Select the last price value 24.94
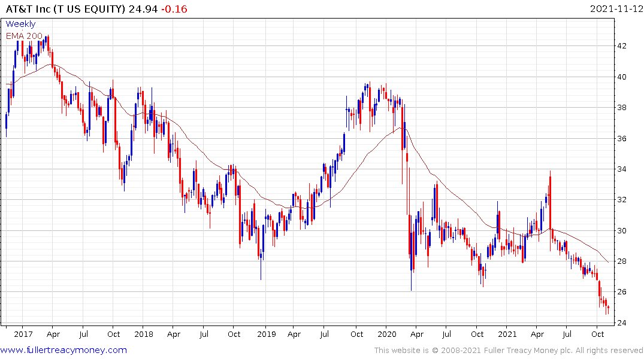Image resolution: width=644 pixels, height=359 pixels. coord(143,9)
